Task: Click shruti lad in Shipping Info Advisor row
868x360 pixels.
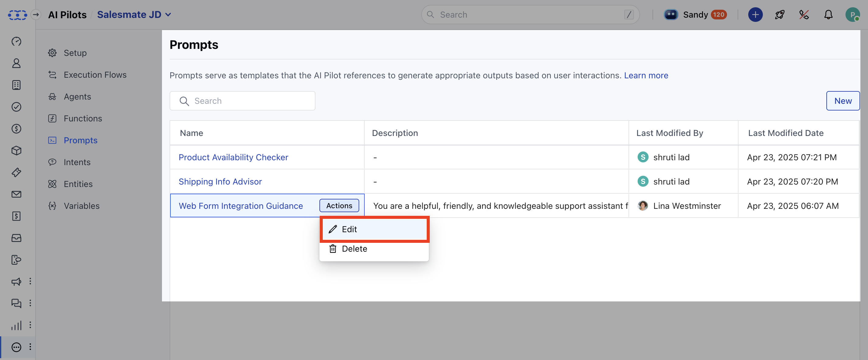Action: coord(671,181)
